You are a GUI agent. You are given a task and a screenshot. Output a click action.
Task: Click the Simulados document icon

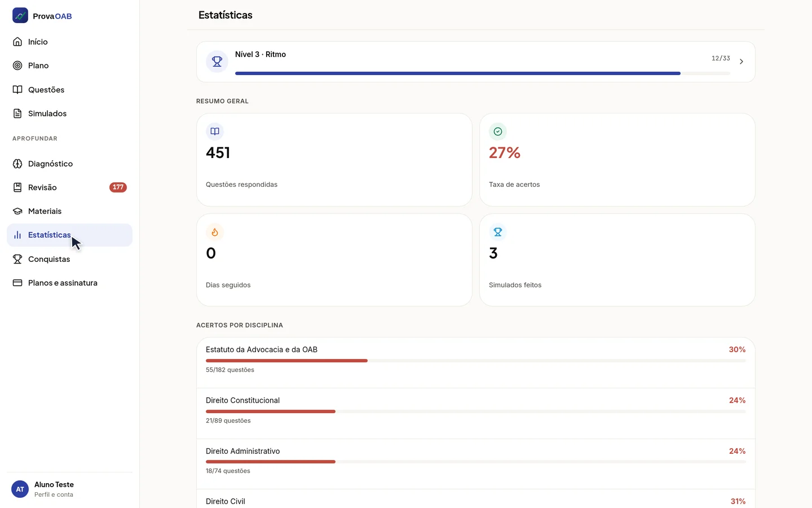coord(17,113)
